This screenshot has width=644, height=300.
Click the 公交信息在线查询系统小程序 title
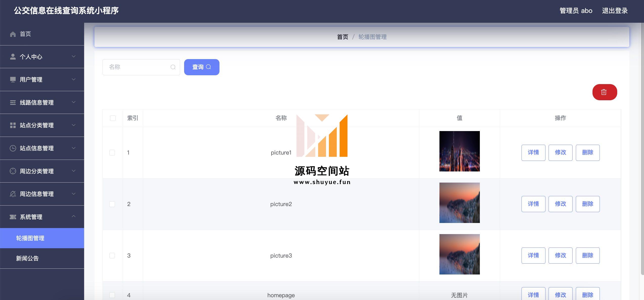pos(66,11)
